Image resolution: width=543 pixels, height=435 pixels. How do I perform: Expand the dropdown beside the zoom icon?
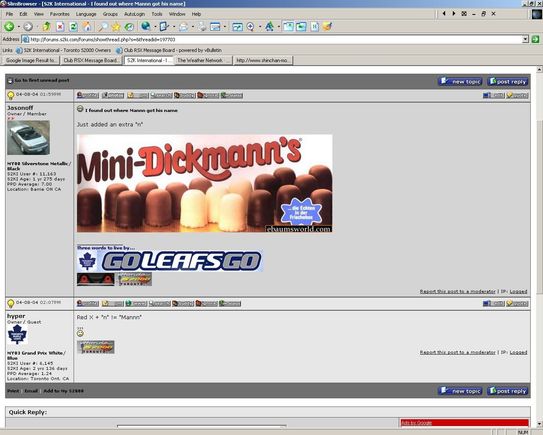[259, 27]
